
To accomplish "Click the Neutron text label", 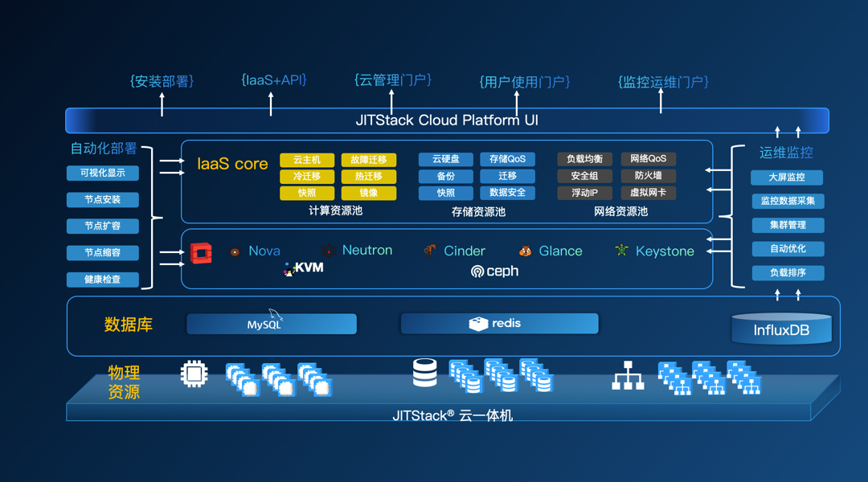I will point(367,250).
